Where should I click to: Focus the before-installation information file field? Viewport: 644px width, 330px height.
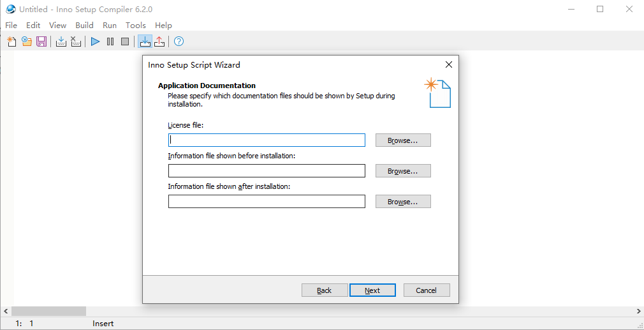pos(267,171)
